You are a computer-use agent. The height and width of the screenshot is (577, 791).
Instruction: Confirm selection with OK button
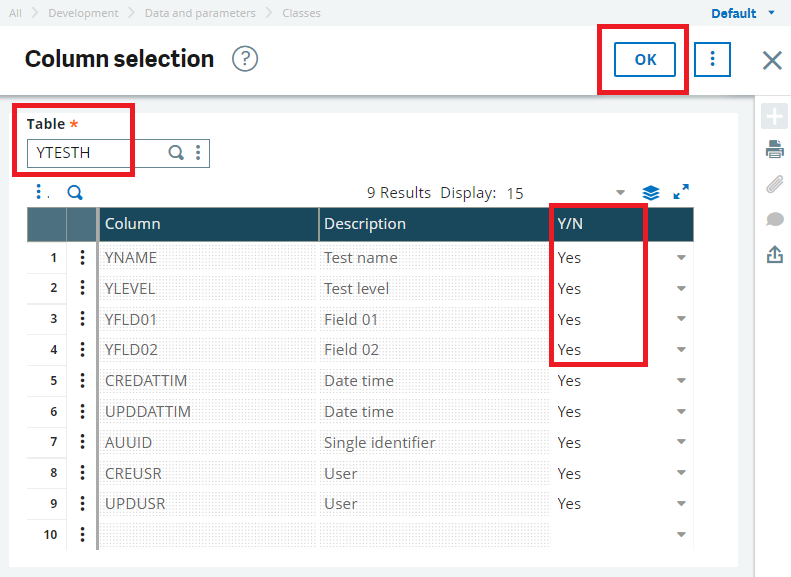coord(645,60)
